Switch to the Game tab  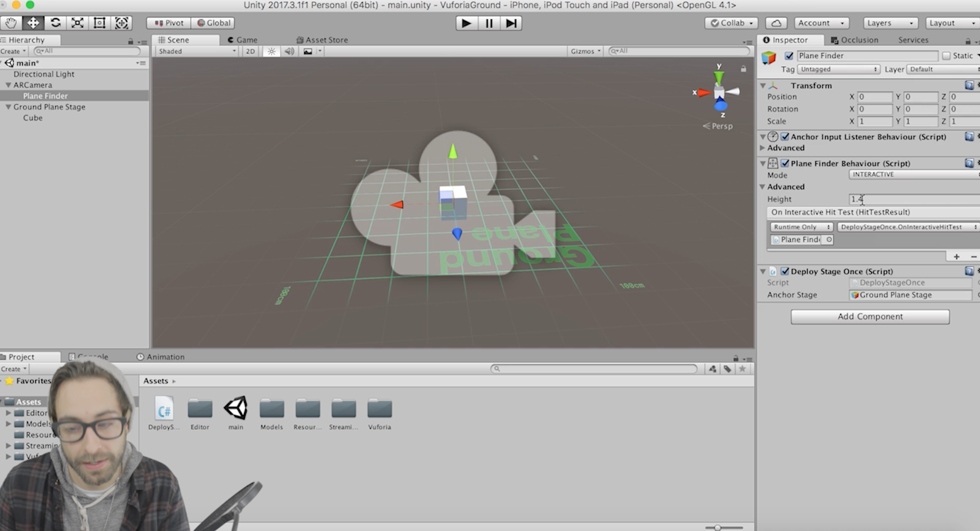pyautogui.click(x=243, y=40)
